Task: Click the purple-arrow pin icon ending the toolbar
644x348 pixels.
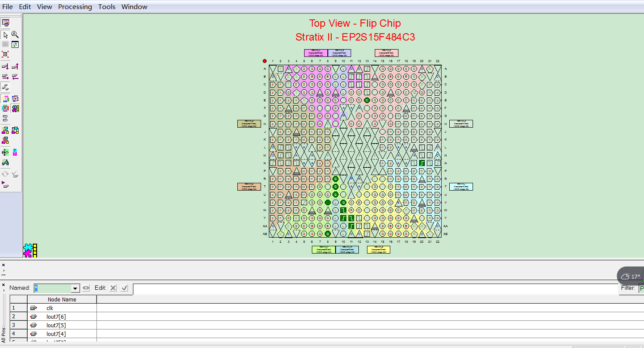Action: tap(5, 184)
